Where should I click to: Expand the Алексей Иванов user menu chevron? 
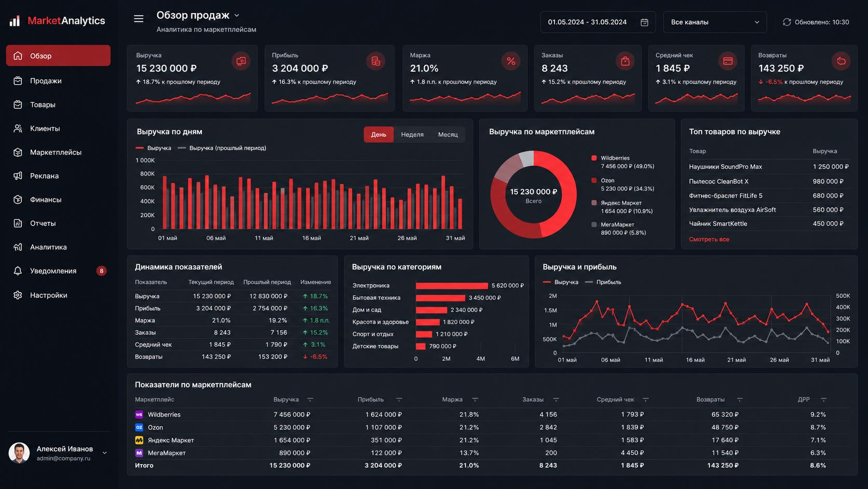tap(105, 453)
